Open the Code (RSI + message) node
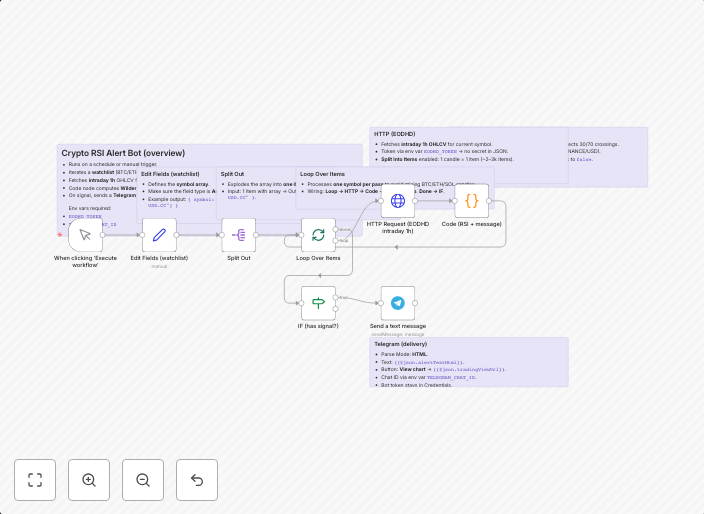Viewport: 704px width, 514px height. pos(472,201)
